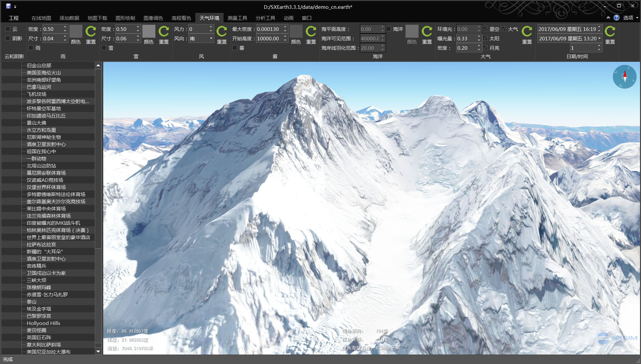The width and height of the screenshot is (641, 364).
Task: Select 珠穆朗玛峰 in the location list
Action: [39, 287]
